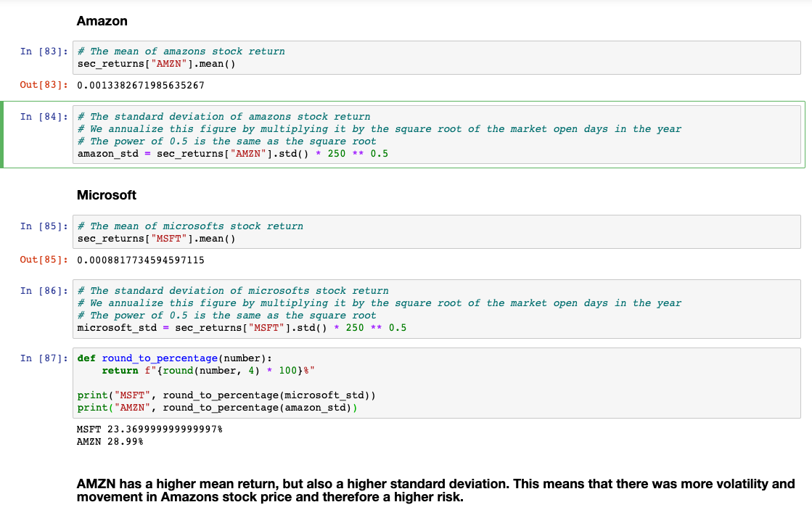The height and width of the screenshot is (510, 812).
Task: Click the Out[83] prompt label
Action: point(44,85)
